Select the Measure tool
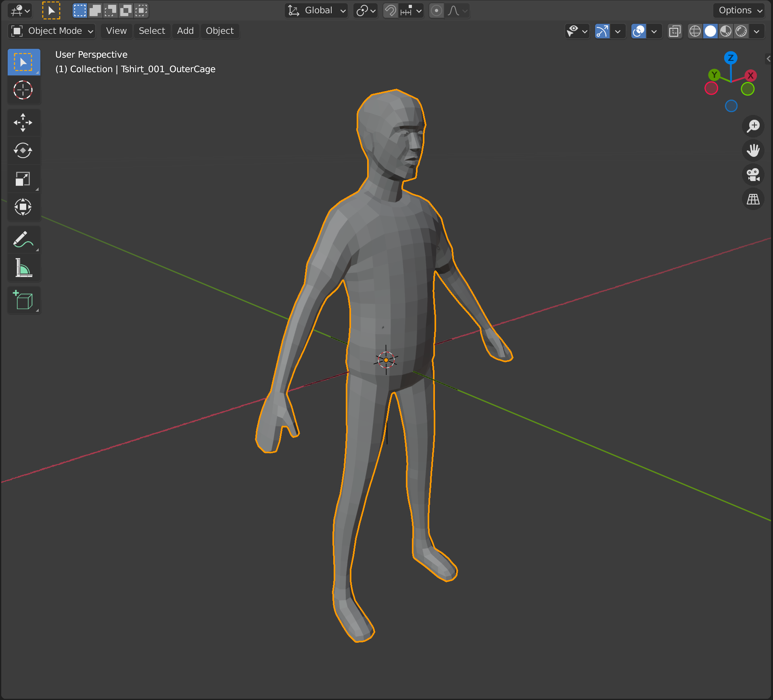773x700 pixels. point(23,268)
